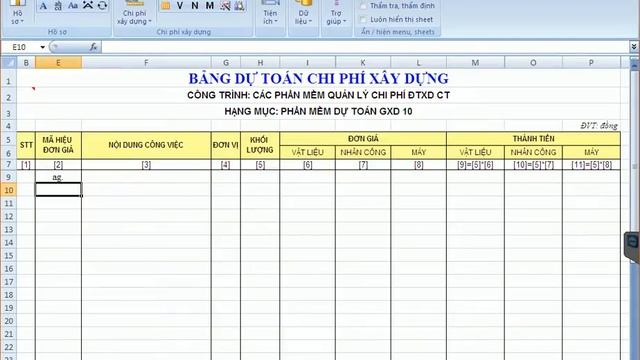The width and height of the screenshot is (640, 360).
Task: Click the title BẢNG DỰ TOÁN CHI PHÍ XÂY DỰNG
Action: coord(318,78)
